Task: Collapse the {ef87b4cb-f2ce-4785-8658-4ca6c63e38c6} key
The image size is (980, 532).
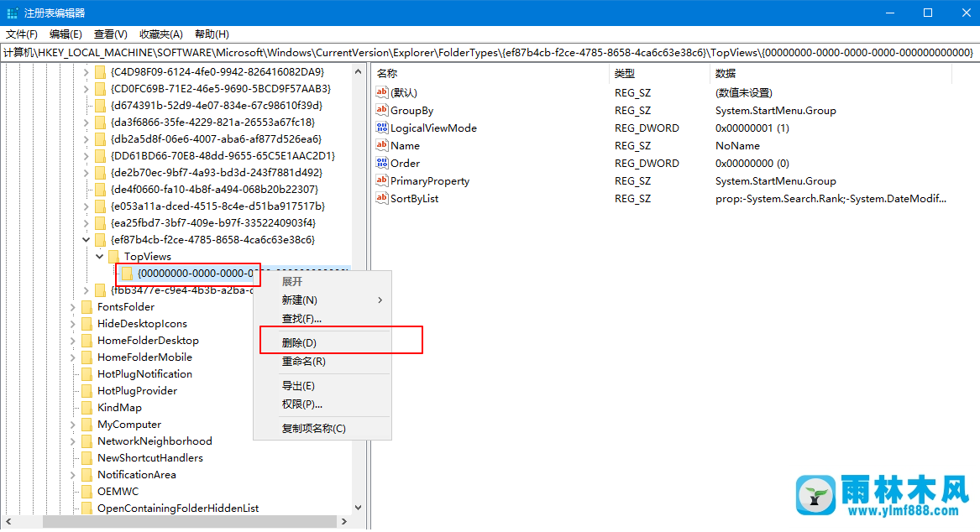Action: point(86,240)
